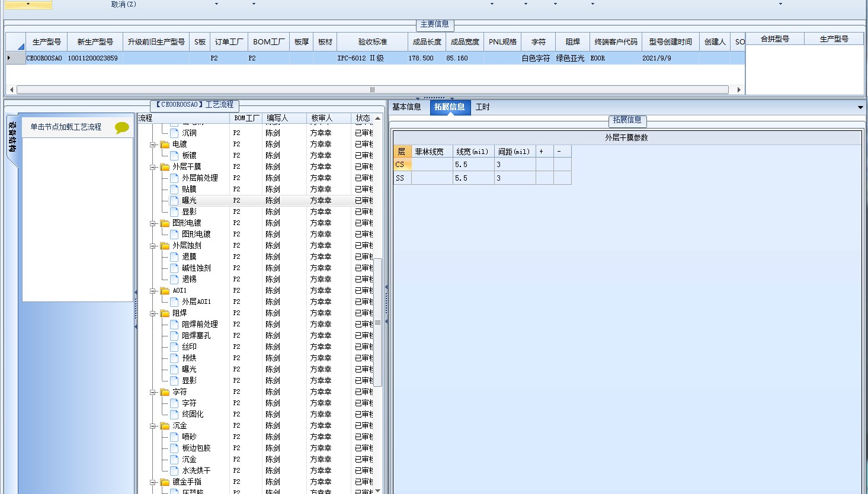Click the document icon beside 碱性蚀刻
868x494 pixels.
[174, 268]
